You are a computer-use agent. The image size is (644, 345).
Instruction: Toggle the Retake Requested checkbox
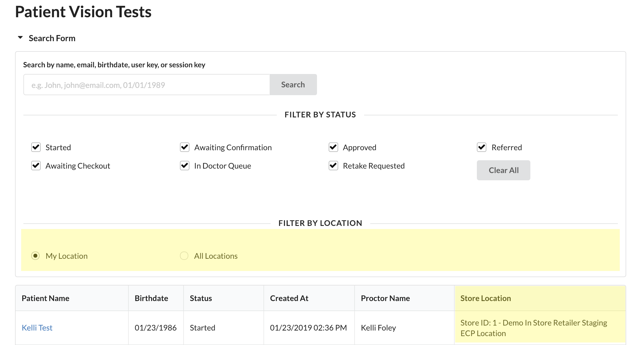(x=333, y=166)
